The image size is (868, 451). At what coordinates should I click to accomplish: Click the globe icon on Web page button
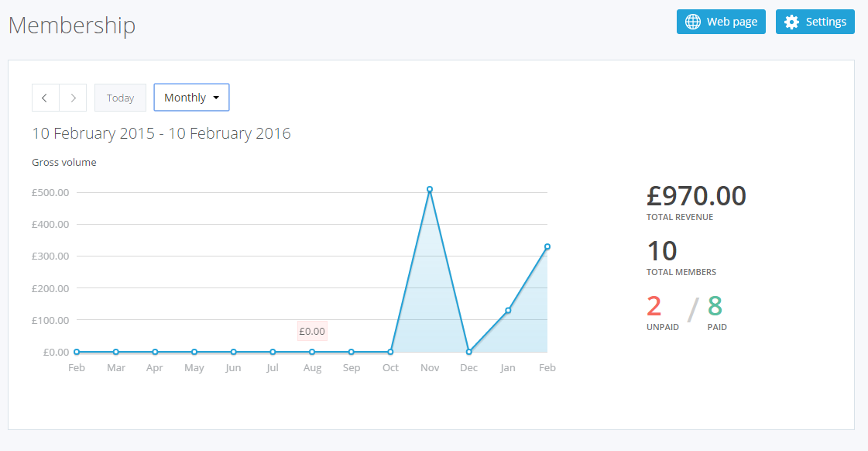point(693,22)
